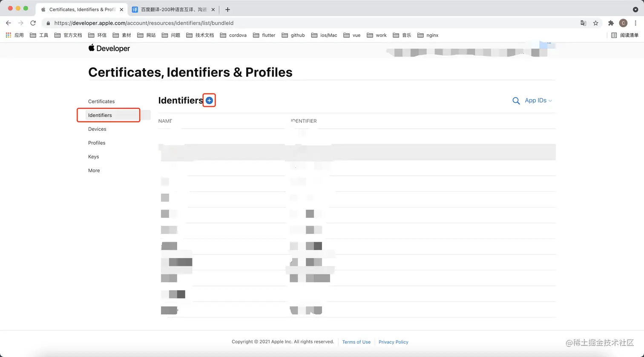Open Keys in the sidebar
The height and width of the screenshot is (357, 644).
(x=94, y=157)
